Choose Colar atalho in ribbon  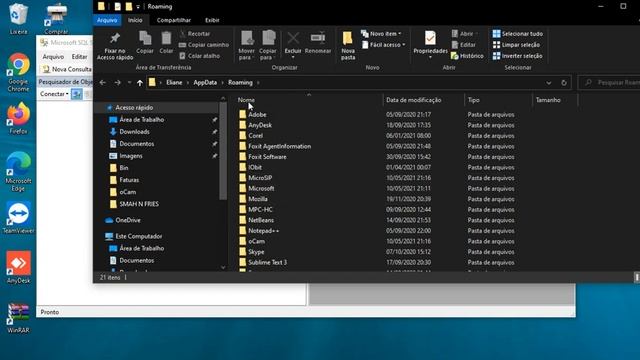click(x=200, y=56)
